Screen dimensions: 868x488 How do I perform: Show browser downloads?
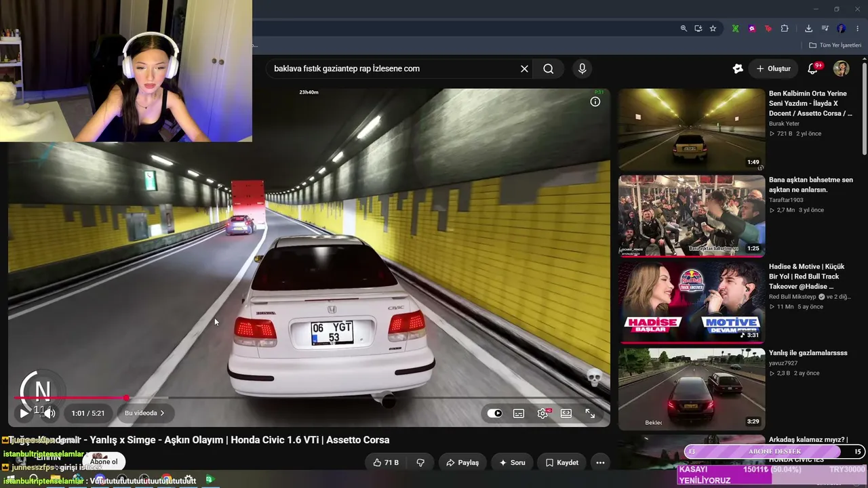(x=808, y=28)
